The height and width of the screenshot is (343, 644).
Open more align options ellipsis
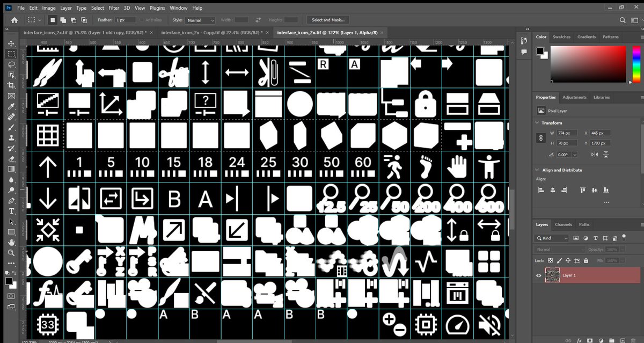[x=606, y=202]
